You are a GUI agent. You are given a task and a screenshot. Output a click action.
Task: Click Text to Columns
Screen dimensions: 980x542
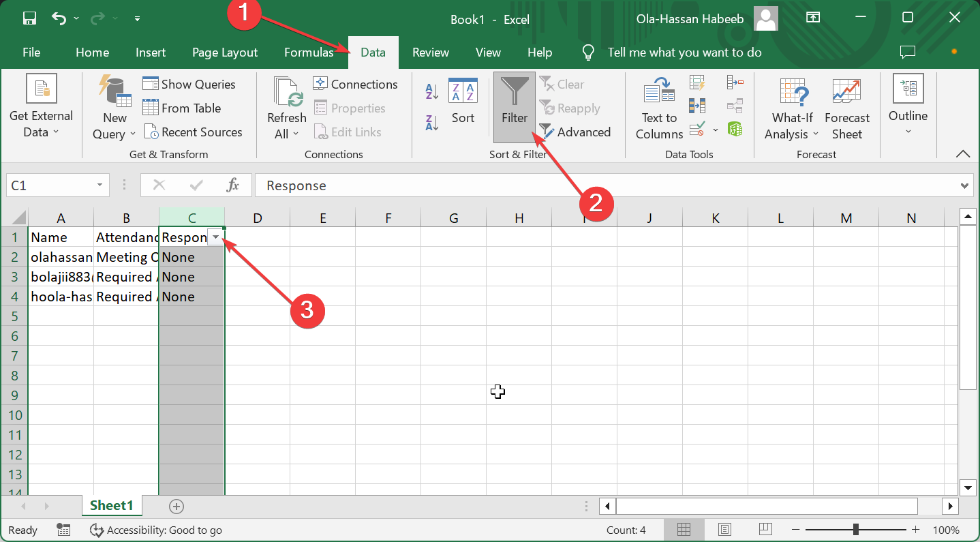[x=659, y=108]
